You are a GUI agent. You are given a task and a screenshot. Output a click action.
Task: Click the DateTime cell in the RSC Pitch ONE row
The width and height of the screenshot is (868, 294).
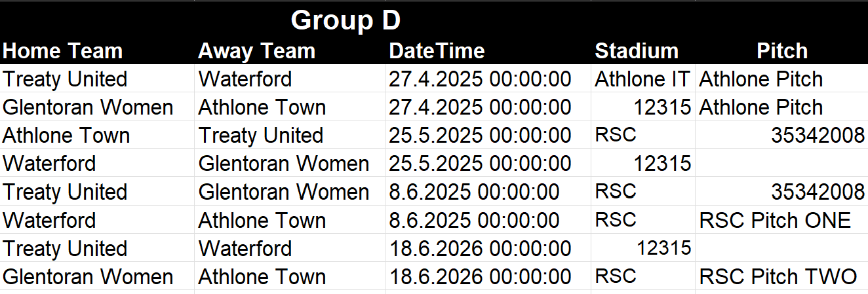(474, 221)
